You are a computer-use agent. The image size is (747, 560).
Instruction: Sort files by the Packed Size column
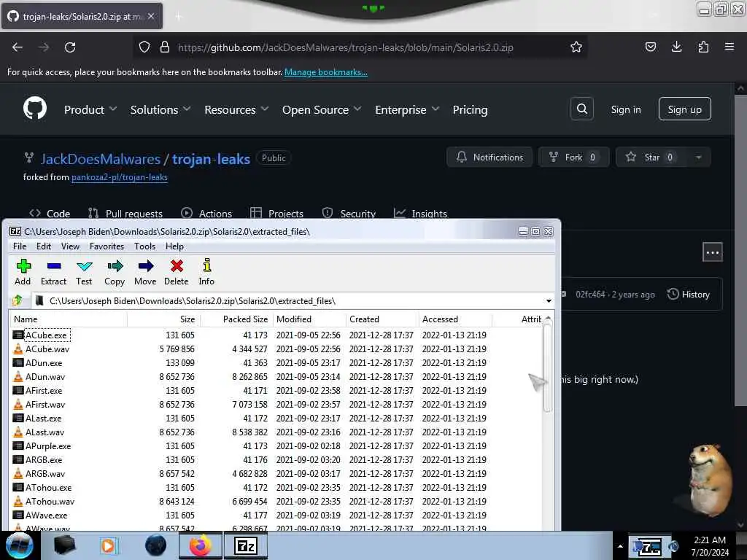pos(236,319)
